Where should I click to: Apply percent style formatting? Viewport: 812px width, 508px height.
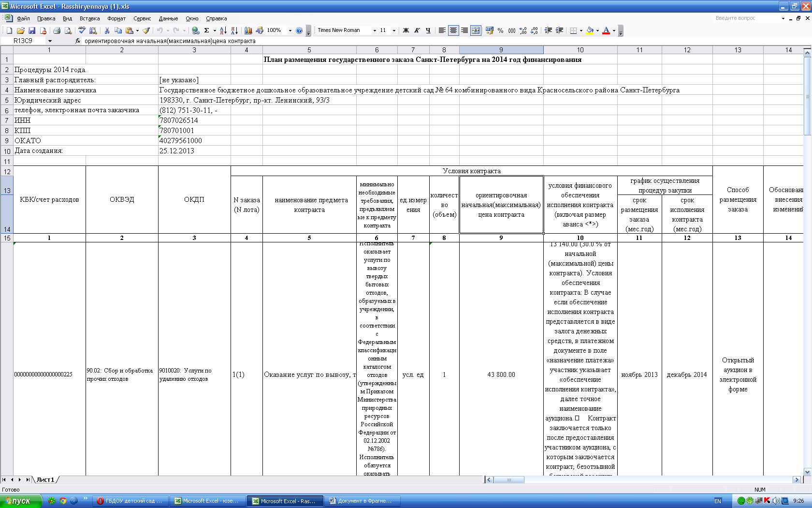coord(500,30)
